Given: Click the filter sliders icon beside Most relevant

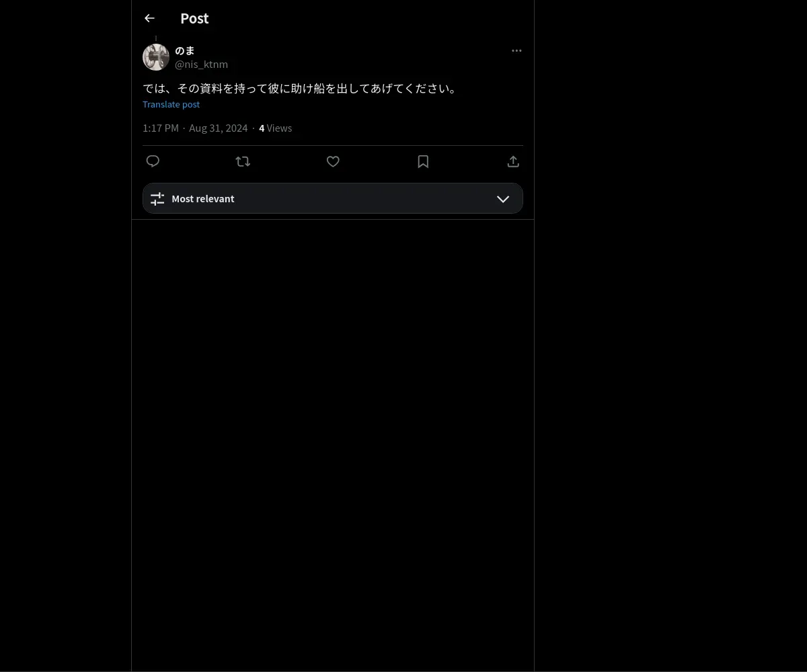Looking at the screenshot, I should [x=157, y=199].
